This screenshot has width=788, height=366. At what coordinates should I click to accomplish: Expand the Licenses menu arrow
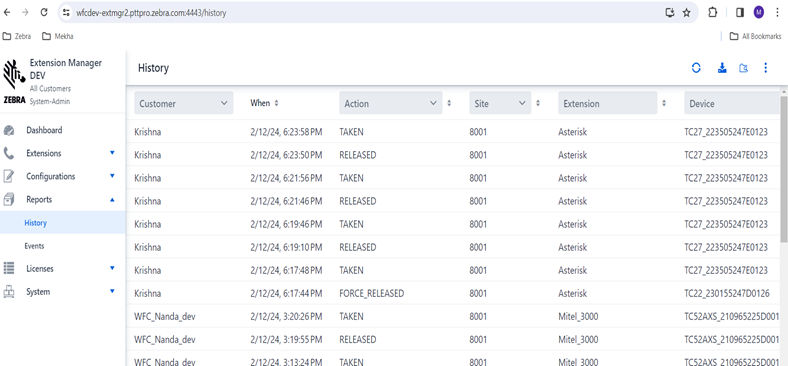click(x=113, y=267)
